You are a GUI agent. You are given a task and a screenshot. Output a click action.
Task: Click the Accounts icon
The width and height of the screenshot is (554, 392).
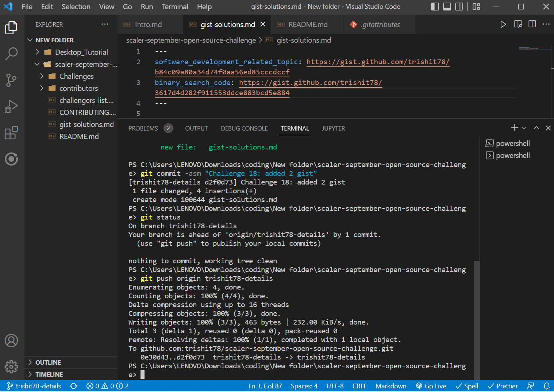[11, 341]
